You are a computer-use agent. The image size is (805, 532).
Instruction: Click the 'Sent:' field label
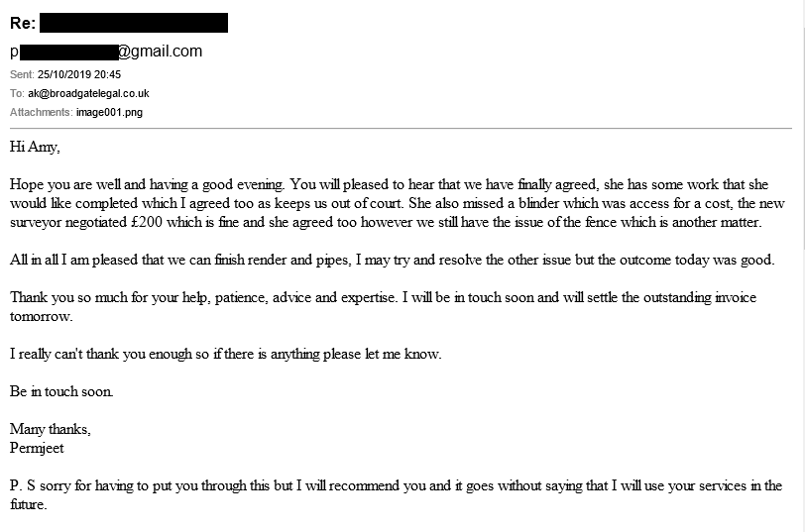click(x=22, y=74)
